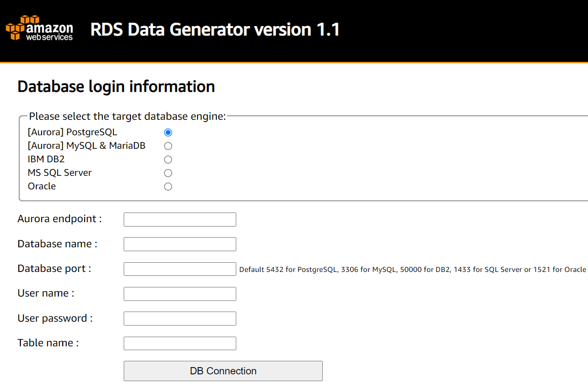Click the "MS SQL Server" label text
The image size is (588, 384).
[x=60, y=173]
